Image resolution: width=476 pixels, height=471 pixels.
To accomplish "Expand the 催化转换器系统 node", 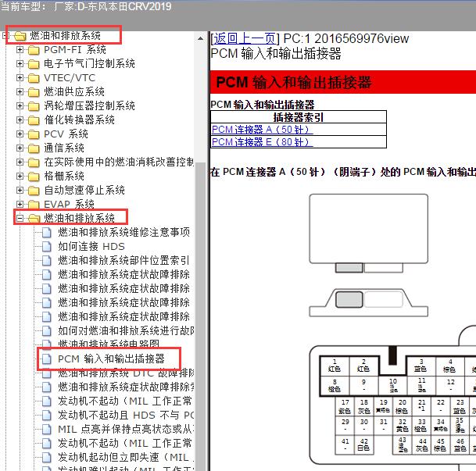I will (20, 120).
